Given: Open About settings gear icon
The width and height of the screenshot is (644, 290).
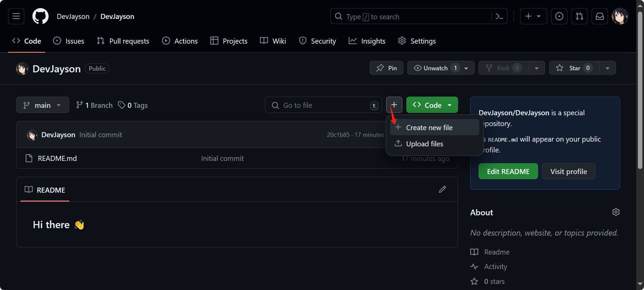Looking at the screenshot, I should click(616, 212).
